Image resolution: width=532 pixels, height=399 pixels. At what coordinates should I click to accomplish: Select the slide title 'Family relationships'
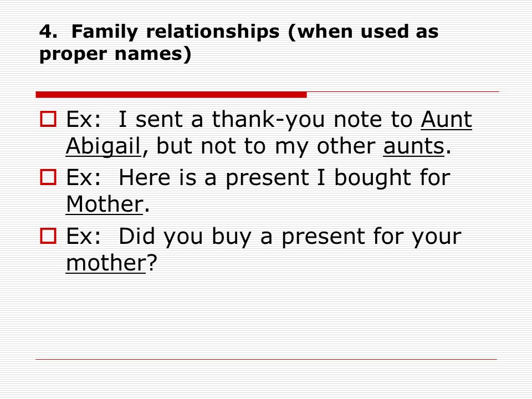[x=176, y=32]
